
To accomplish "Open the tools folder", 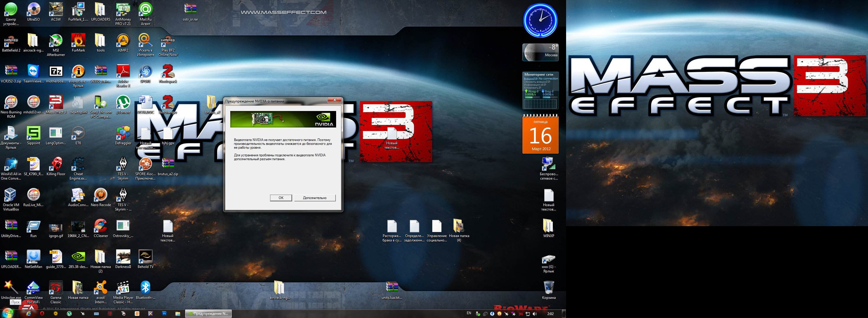I will pos(101,43).
